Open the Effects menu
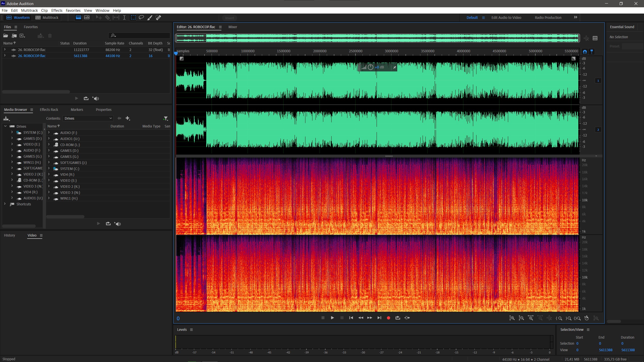The image size is (644, 362). (x=57, y=11)
